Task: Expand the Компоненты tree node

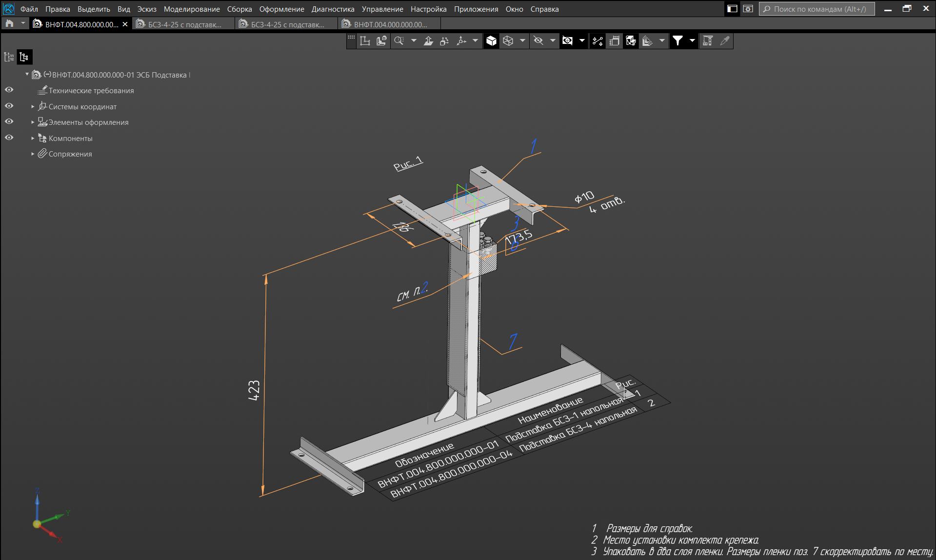Action: (x=33, y=139)
